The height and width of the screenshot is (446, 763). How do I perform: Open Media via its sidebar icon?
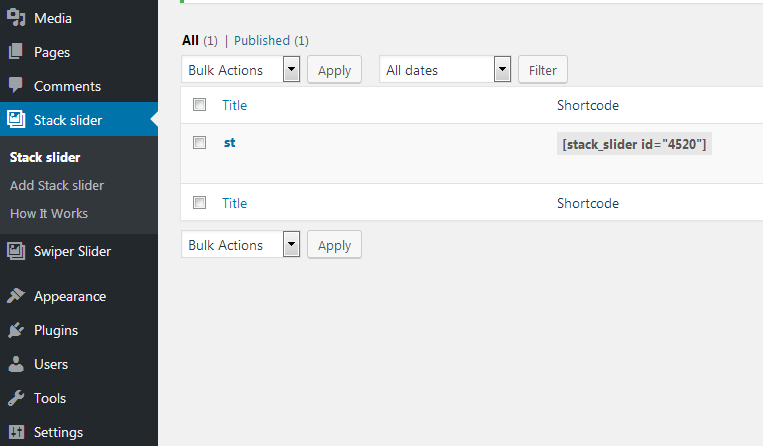point(16,18)
